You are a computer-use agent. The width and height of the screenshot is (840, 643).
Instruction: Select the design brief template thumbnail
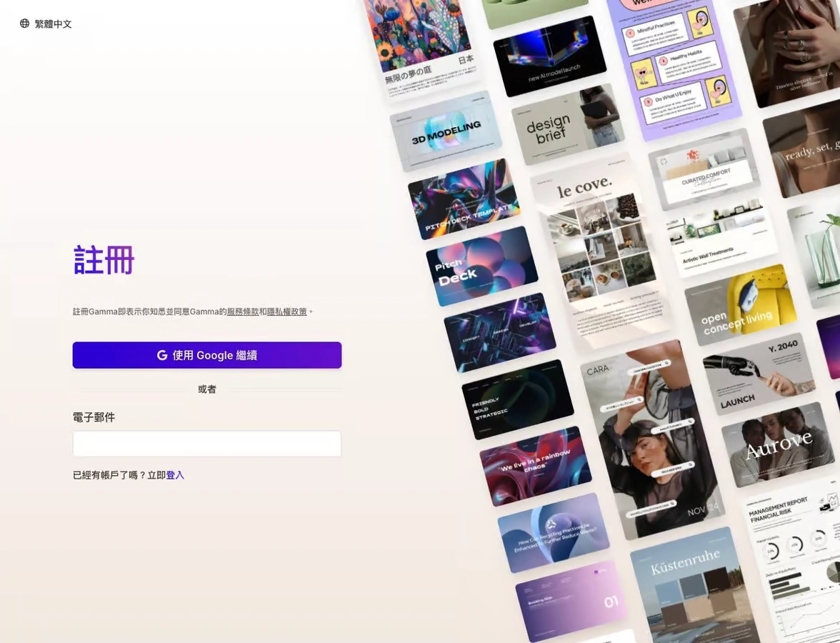coord(567,124)
